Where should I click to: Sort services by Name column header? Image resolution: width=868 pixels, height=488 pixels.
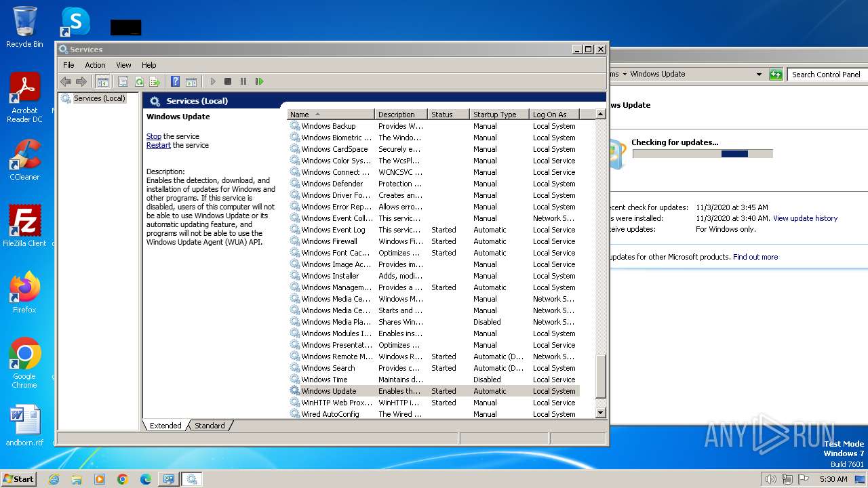(331, 115)
